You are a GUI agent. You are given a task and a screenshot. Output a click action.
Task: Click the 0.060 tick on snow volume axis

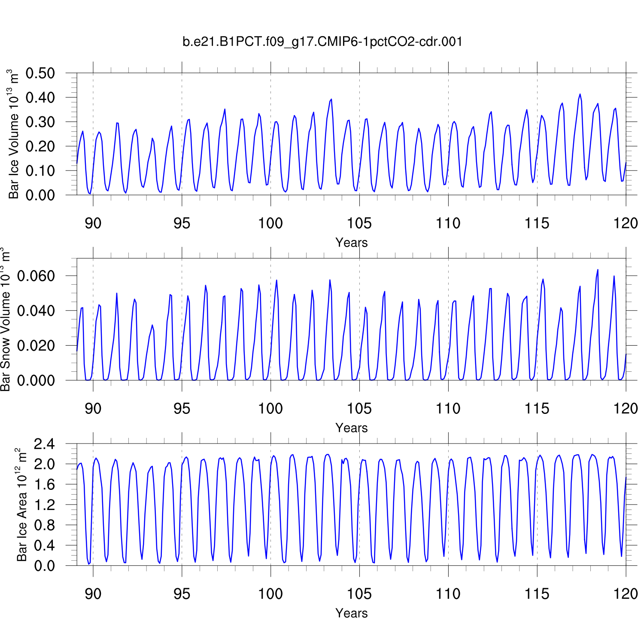pos(36,276)
